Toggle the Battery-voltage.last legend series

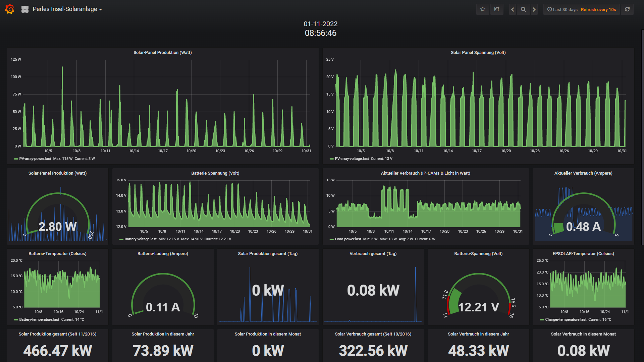[x=140, y=239]
